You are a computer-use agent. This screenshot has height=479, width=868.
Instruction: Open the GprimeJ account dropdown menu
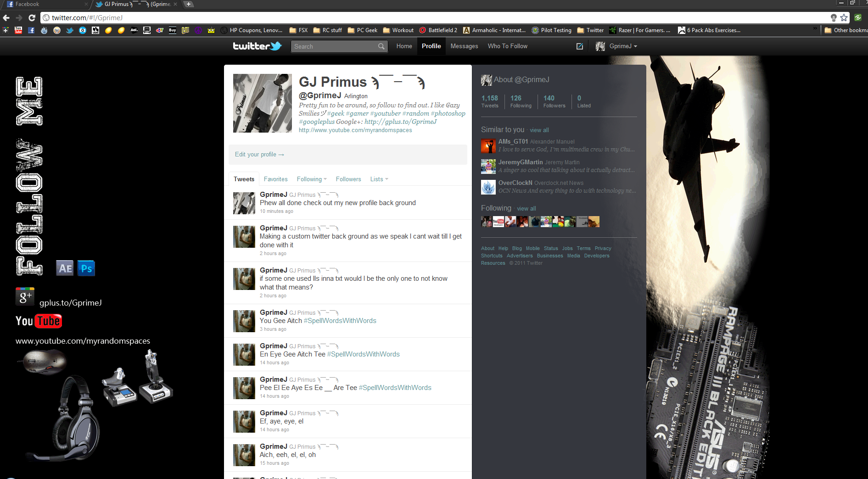616,46
